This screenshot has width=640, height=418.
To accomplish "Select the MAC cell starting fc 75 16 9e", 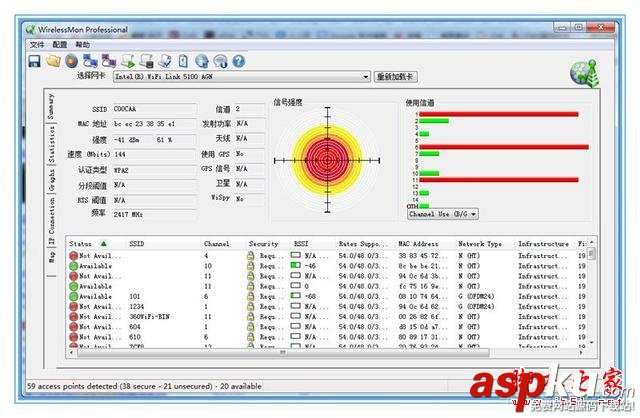I will [x=423, y=286].
